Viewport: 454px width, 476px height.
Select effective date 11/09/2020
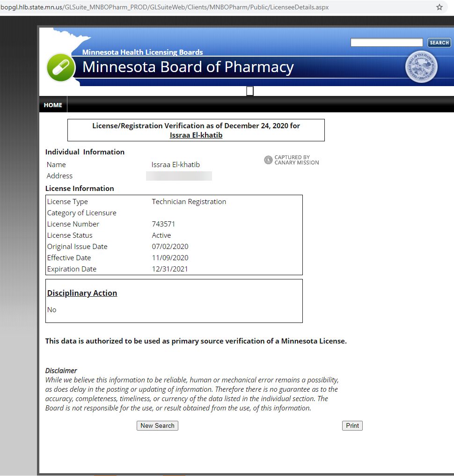170,258
